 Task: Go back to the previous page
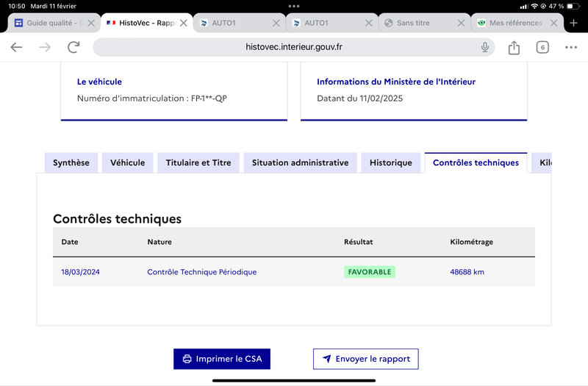coord(16,47)
